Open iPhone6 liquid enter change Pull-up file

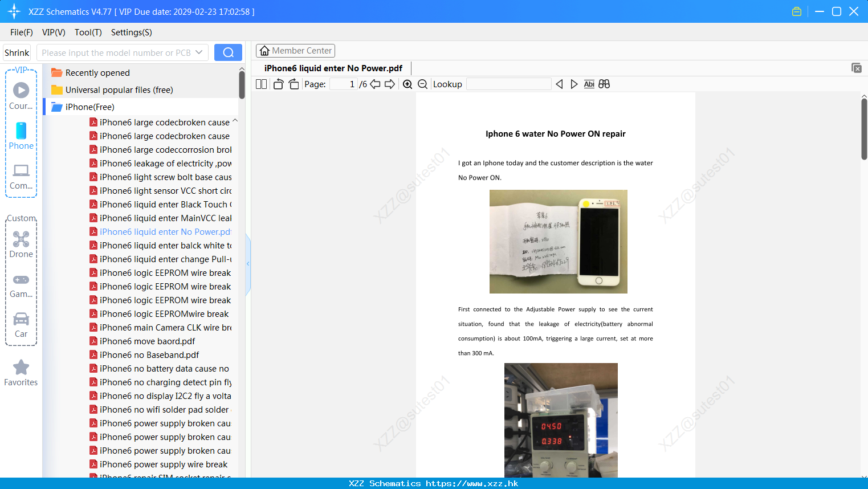pos(161,259)
